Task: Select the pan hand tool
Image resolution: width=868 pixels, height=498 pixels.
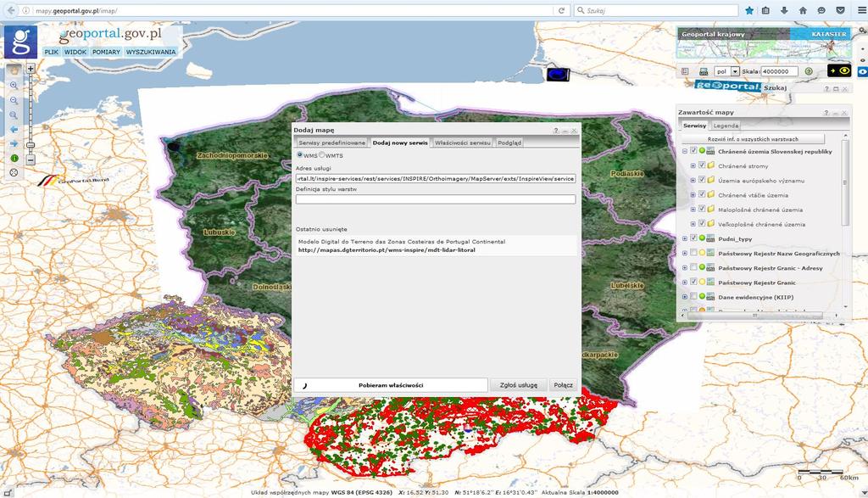Action: tap(14, 70)
